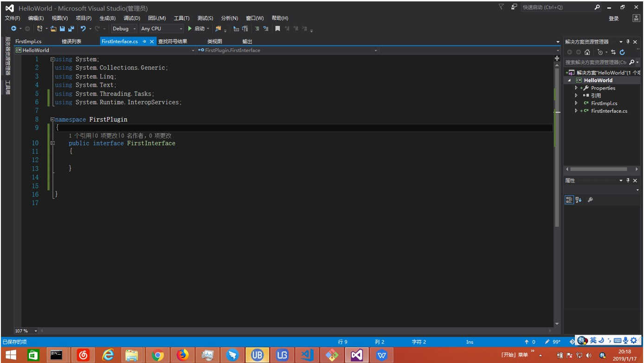
Task: Click the Solution Explorer horizontal scrollbar
Action: pyautogui.click(x=599, y=169)
